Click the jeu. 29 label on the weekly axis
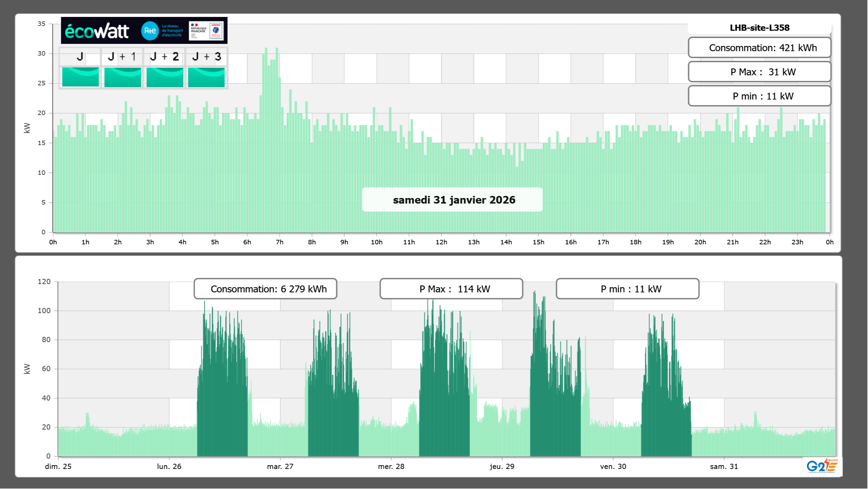Image resolution: width=868 pixels, height=489 pixels. 502,467
